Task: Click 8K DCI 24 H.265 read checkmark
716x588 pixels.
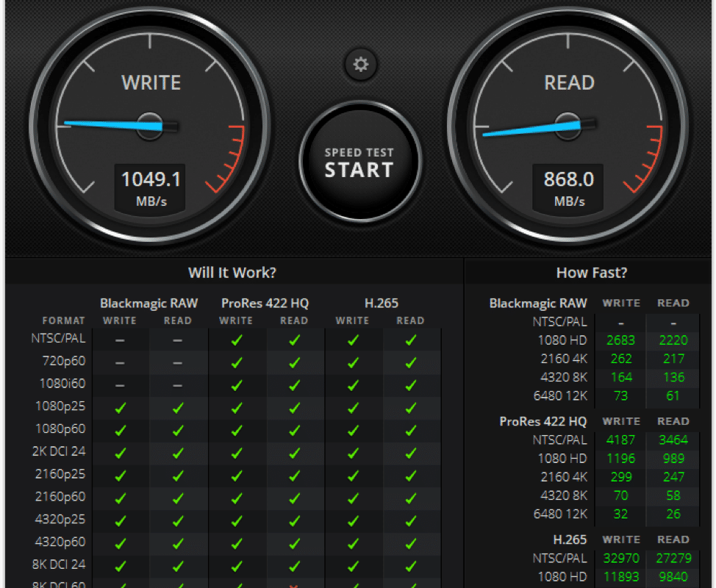Action: click(411, 566)
